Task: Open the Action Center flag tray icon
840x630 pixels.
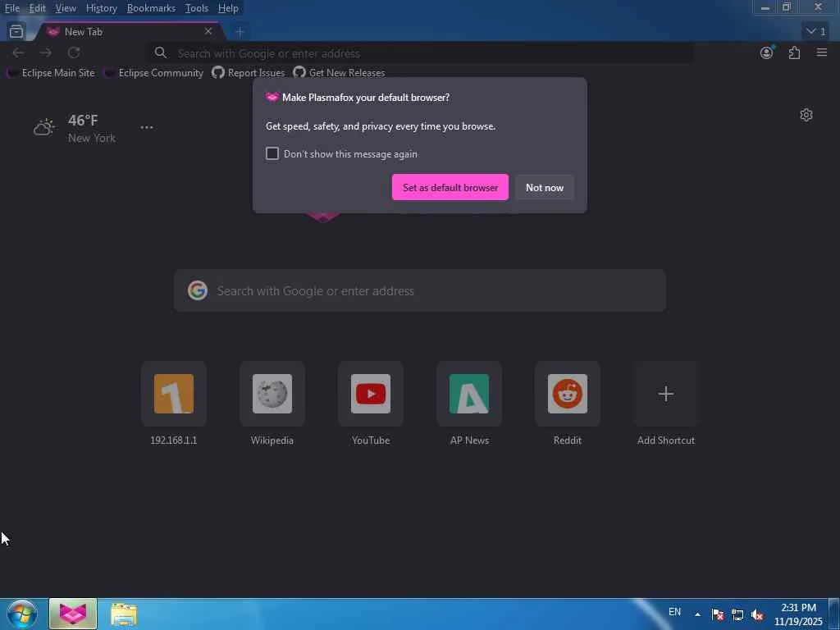Action: click(717, 614)
